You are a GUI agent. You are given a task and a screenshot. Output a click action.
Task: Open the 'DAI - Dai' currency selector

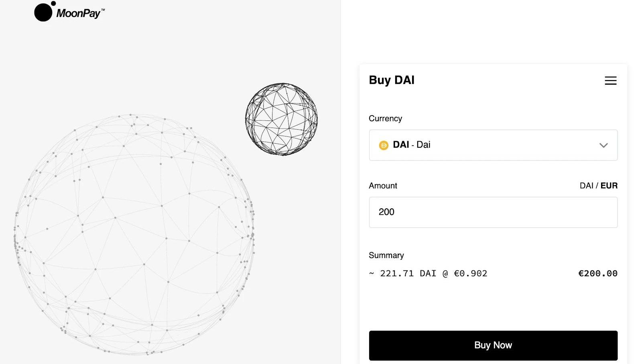(481, 145)
